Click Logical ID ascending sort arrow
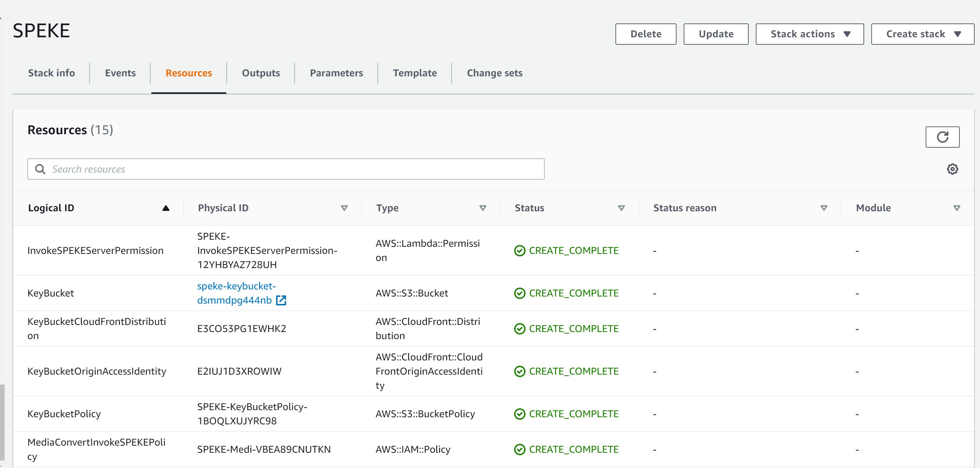 click(x=166, y=208)
